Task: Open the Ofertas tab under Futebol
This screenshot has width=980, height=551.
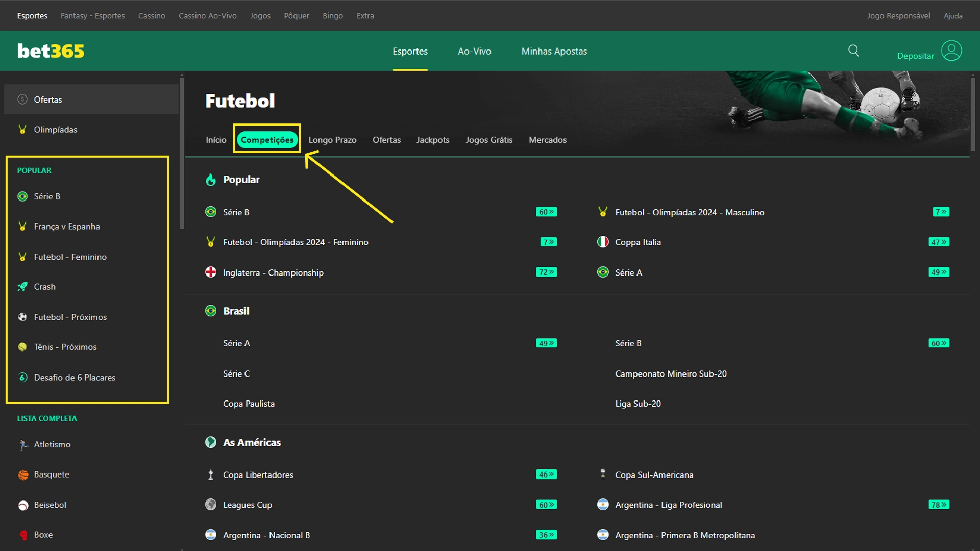Action: [x=386, y=140]
